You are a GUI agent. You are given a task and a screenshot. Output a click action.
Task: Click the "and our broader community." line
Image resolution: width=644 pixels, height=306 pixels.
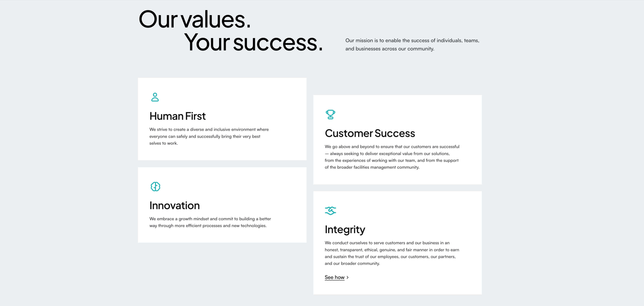tap(352, 264)
